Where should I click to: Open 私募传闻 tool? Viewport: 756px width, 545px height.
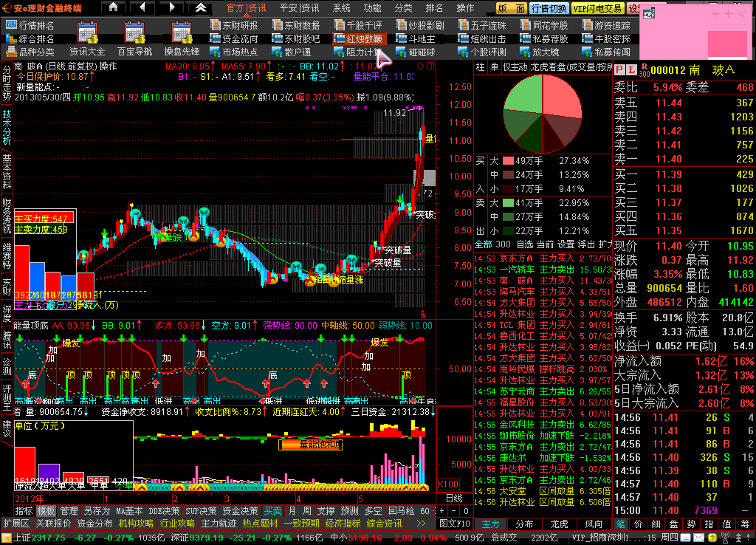(606, 52)
